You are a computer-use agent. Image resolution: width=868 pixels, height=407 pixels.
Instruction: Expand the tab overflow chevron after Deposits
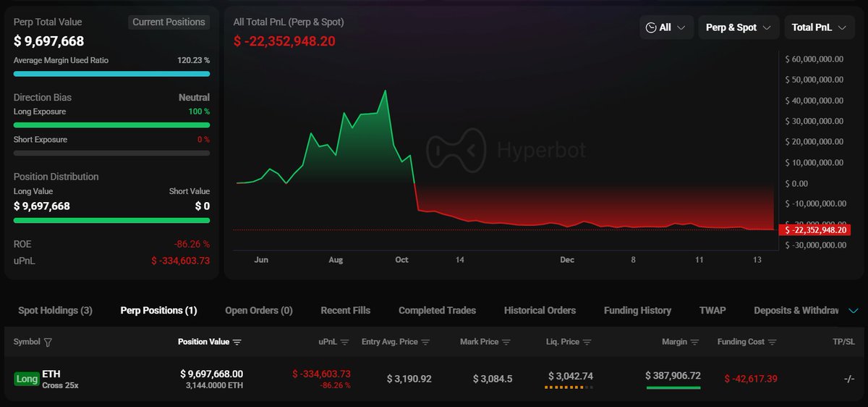853,311
